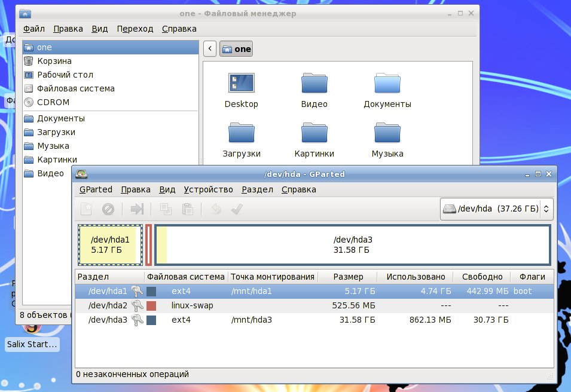Open the Desktop folder icon in file manager

pyautogui.click(x=242, y=83)
